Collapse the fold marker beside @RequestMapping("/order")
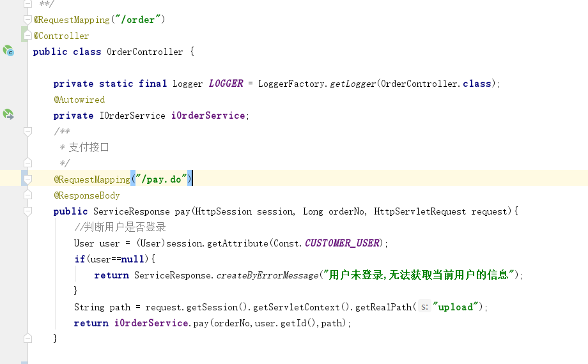588x364 pixels. [27, 20]
